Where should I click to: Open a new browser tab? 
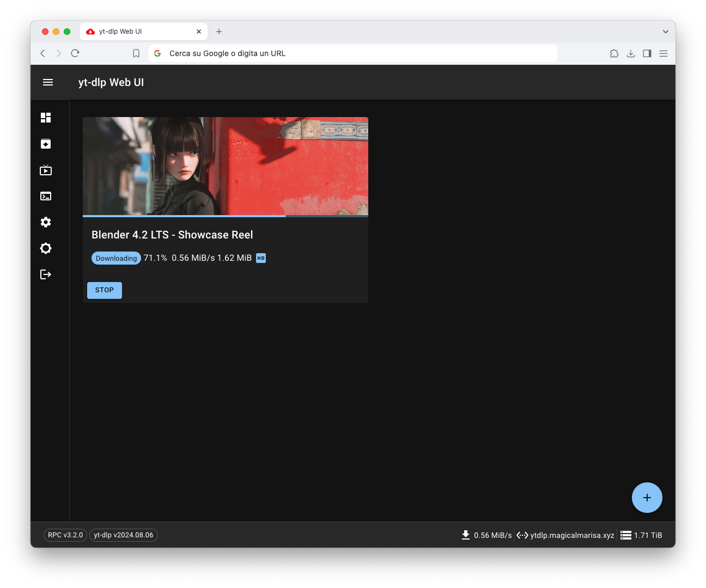[219, 32]
